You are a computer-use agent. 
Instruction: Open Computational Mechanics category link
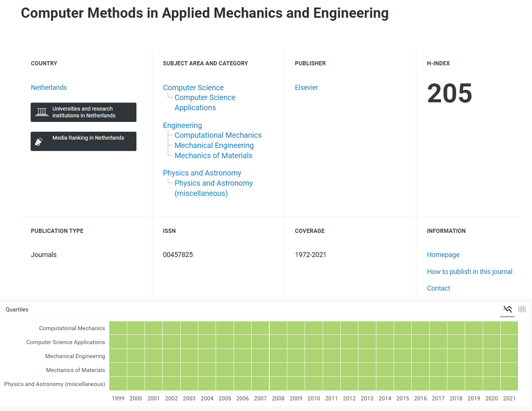pos(218,135)
